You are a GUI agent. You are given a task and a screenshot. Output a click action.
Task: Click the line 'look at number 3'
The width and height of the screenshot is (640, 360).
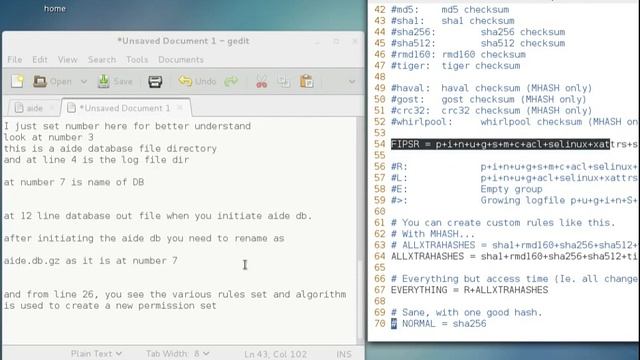pos(49,137)
